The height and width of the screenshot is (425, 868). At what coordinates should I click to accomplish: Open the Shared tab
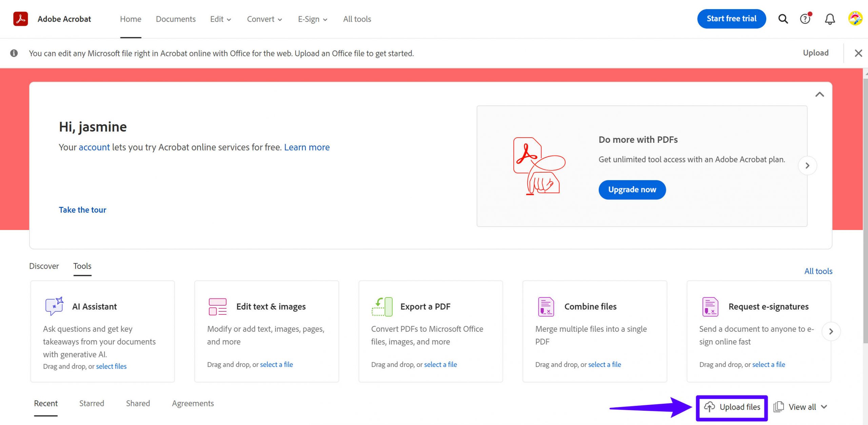(138, 403)
